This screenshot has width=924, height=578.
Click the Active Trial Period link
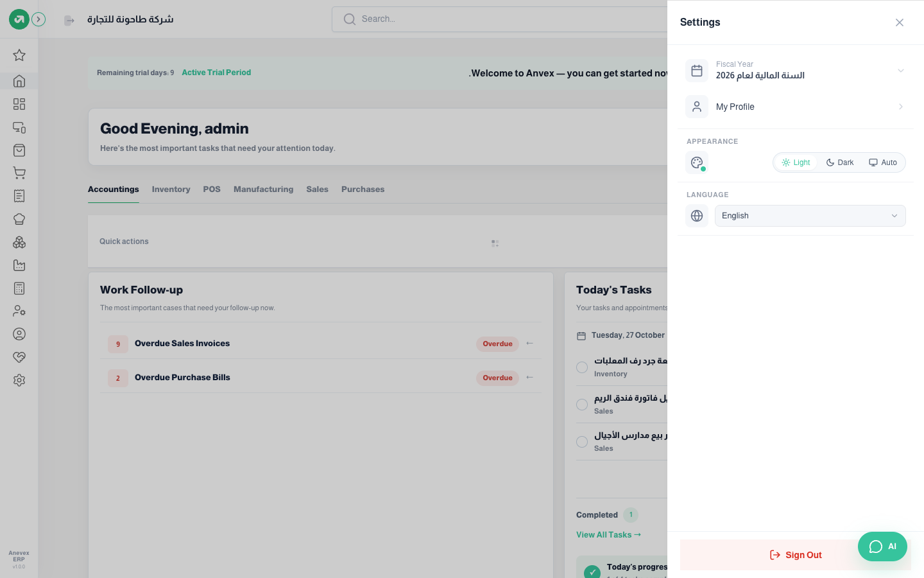tap(216, 73)
